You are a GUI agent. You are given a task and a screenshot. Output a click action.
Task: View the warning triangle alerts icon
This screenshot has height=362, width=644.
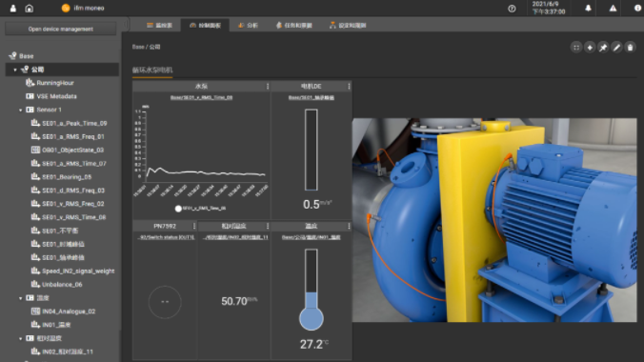(x=613, y=9)
